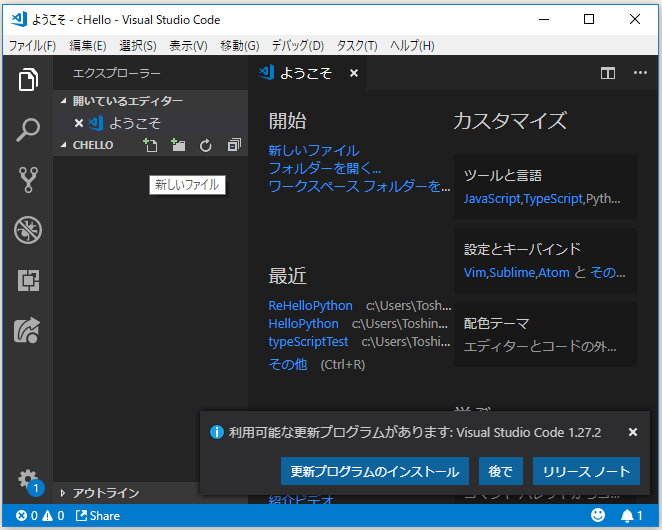
Task: Click the ツールと言語 heading
Action: click(x=502, y=175)
